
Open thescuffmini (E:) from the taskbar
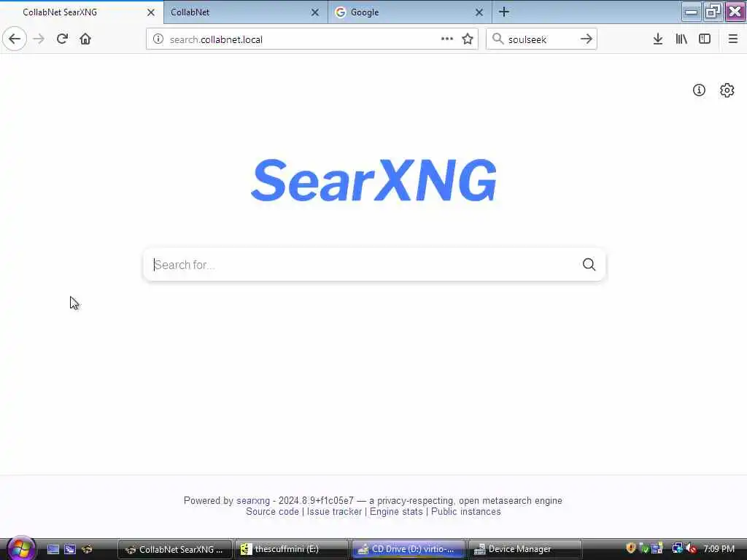click(291, 549)
